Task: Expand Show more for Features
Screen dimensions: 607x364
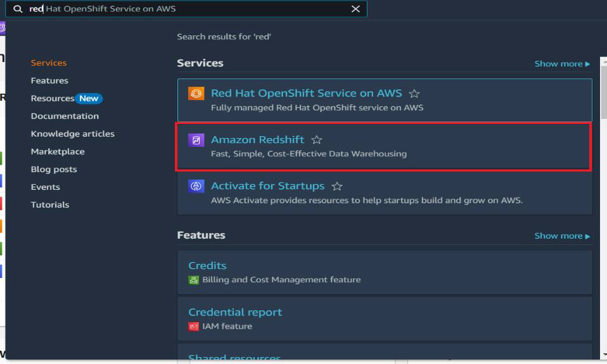Action: [x=561, y=236]
